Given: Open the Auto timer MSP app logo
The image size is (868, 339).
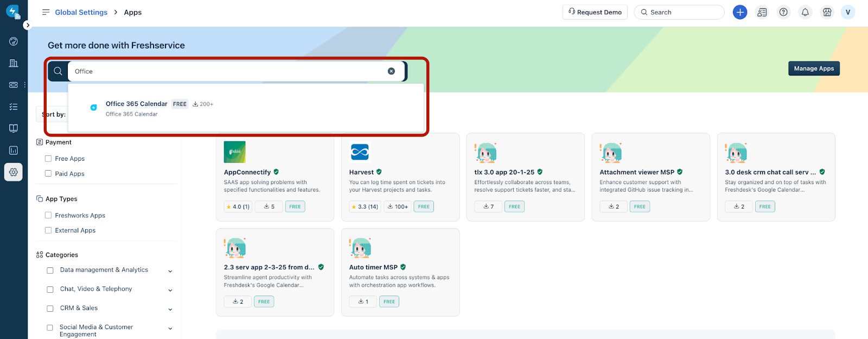Looking at the screenshot, I should 360,248.
